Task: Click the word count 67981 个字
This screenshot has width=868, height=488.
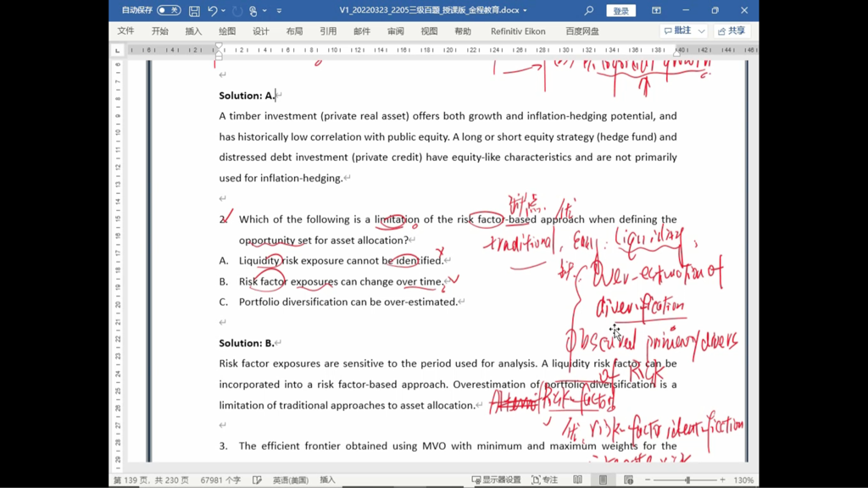Action: coord(220,480)
